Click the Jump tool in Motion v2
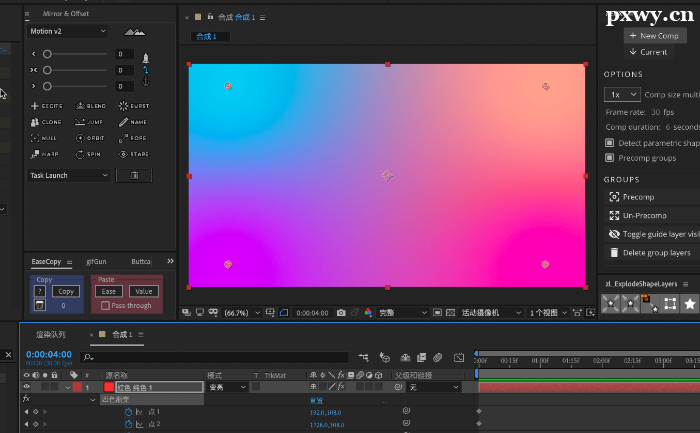 89,122
